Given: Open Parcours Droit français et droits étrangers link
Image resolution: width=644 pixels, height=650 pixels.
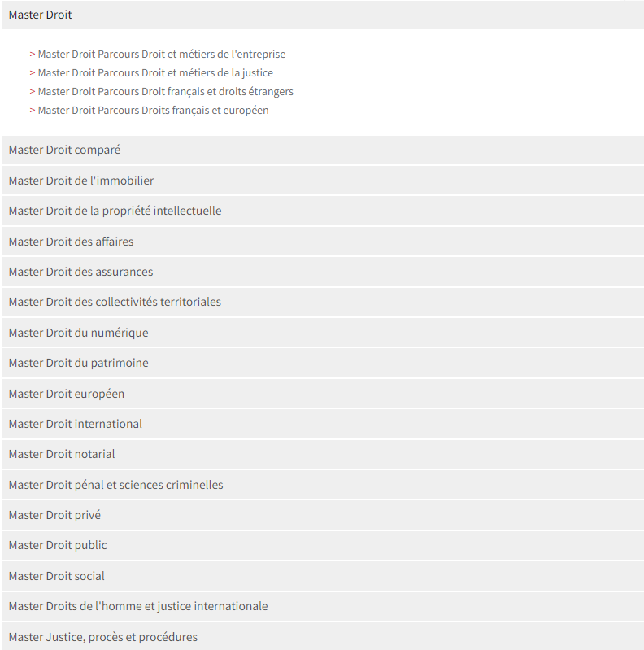Looking at the screenshot, I should [165, 92].
